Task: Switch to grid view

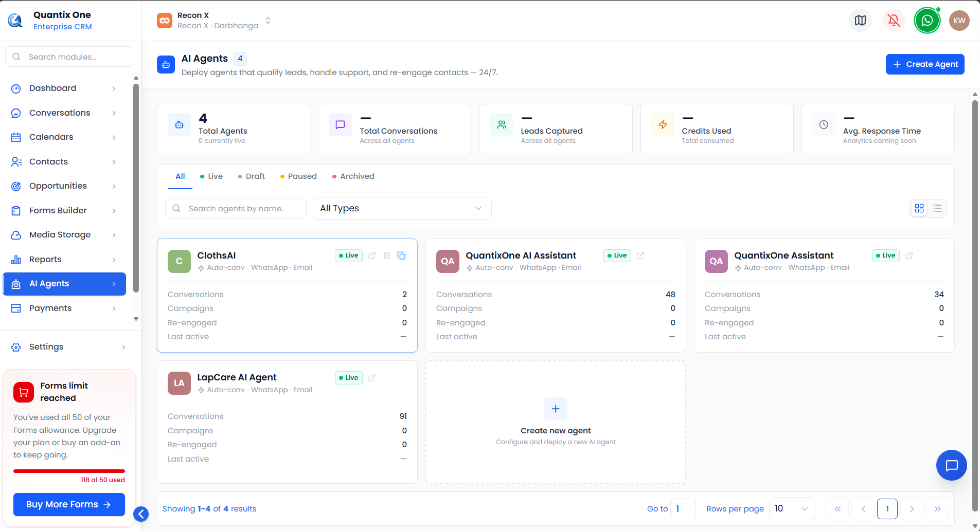Action: click(919, 208)
